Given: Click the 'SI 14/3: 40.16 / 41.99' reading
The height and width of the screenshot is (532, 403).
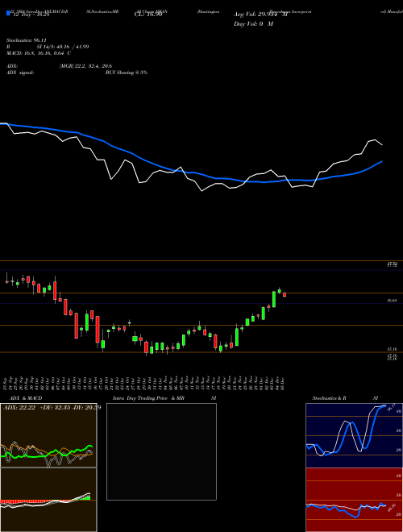Looking at the screenshot, I should point(63,47).
